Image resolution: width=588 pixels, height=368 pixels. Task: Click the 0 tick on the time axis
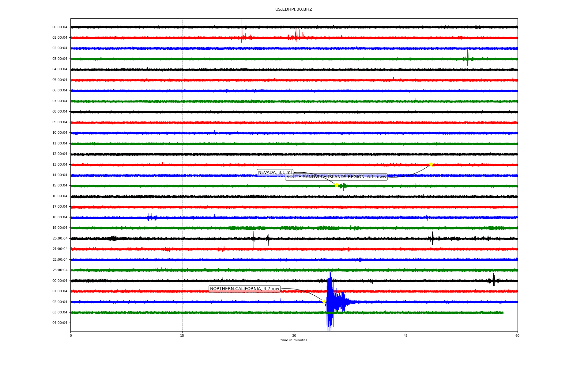click(x=71, y=336)
